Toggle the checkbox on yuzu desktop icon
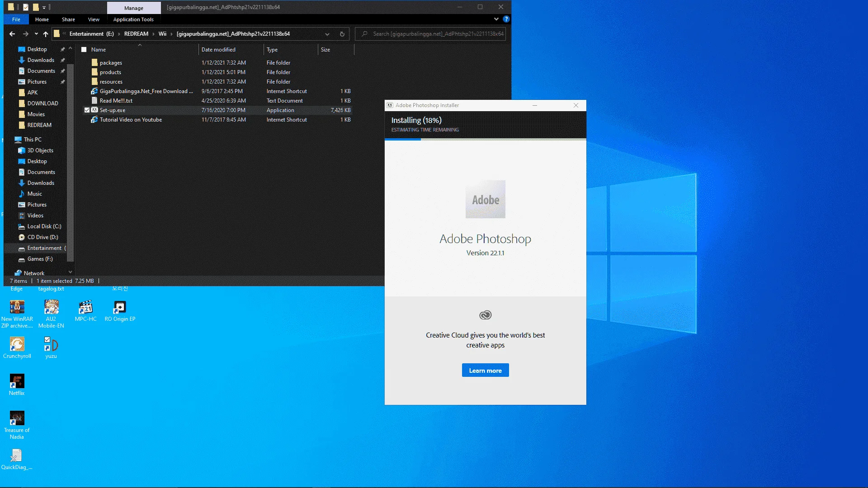Viewport: 868px width, 488px height. (47, 339)
